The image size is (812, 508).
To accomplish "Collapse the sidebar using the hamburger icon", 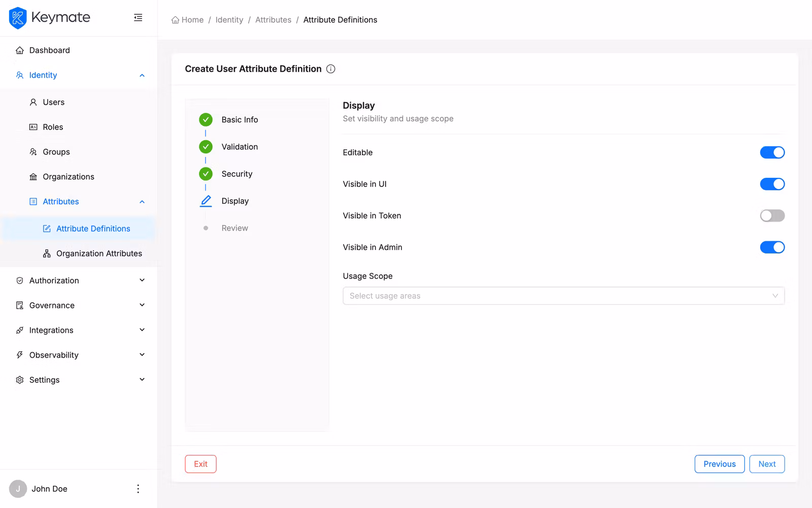I will click(138, 17).
